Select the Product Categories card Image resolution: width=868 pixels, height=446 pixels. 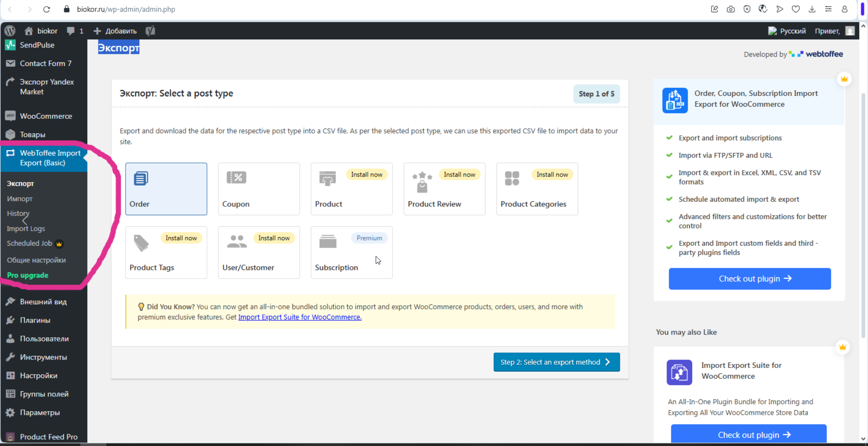pos(537,189)
